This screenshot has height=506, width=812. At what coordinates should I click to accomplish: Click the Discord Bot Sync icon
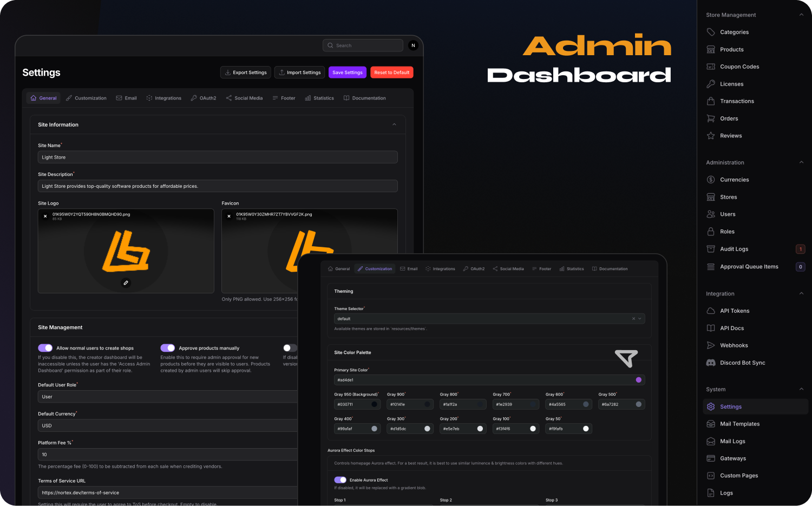point(711,363)
